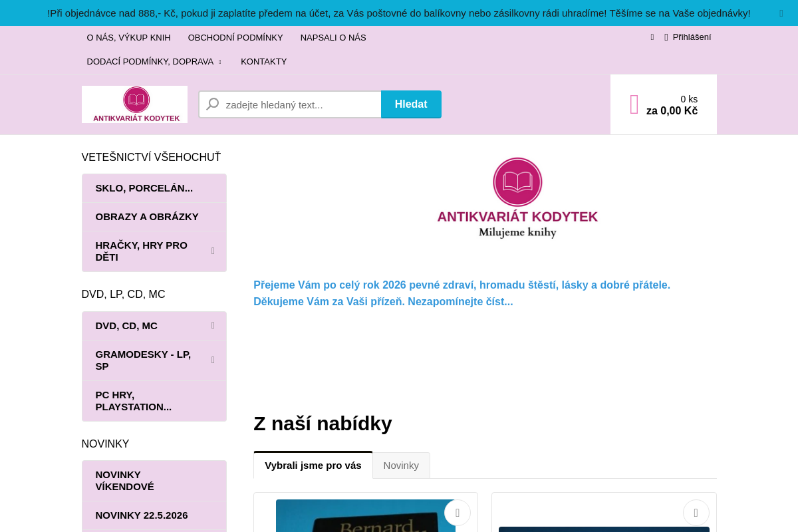Viewport: 798px width, 532px height.
Task: Open NAPSALI O NÁS menu item
Action: coord(333,38)
